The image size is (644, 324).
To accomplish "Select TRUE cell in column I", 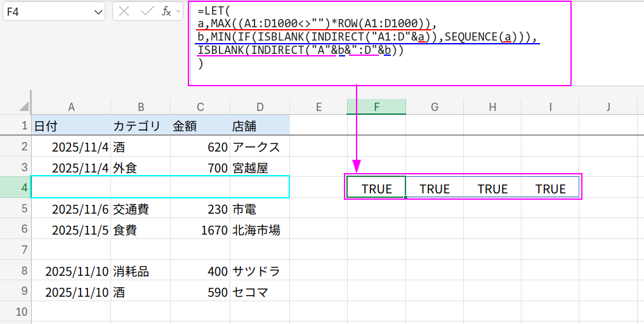I will coord(550,187).
